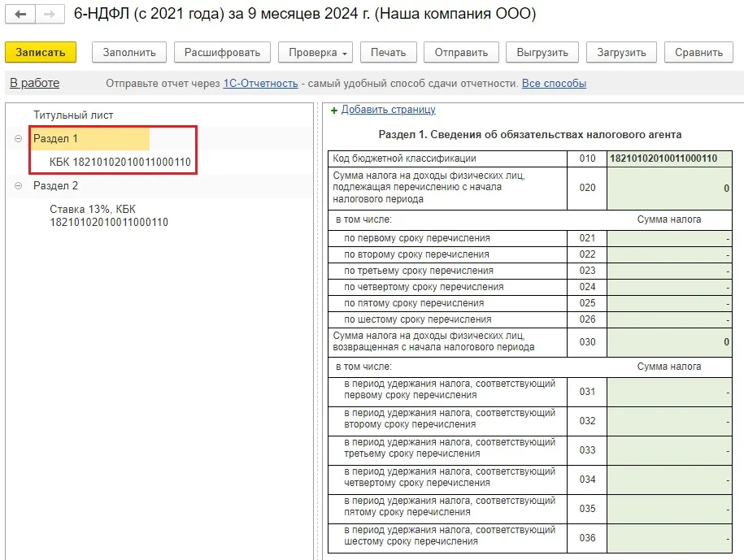Click the green plus add page icon
Viewport: 744px width, 560px height.
(x=334, y=111)
